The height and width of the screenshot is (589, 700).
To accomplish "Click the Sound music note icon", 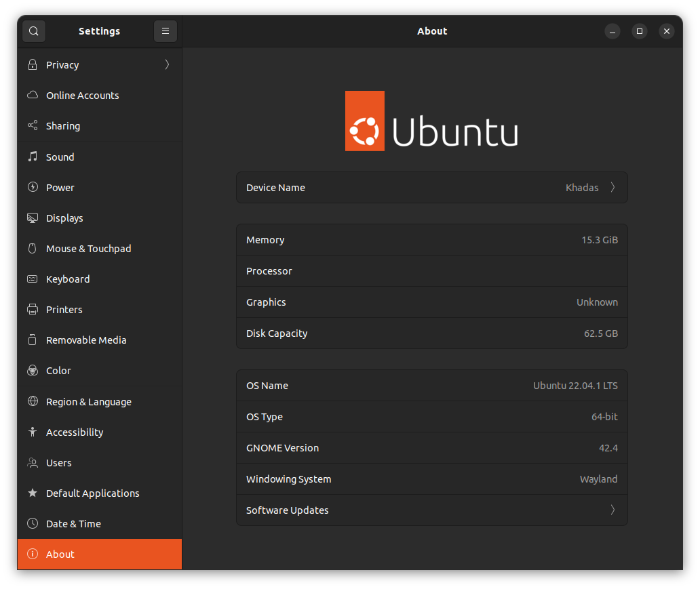I will 33,157.
